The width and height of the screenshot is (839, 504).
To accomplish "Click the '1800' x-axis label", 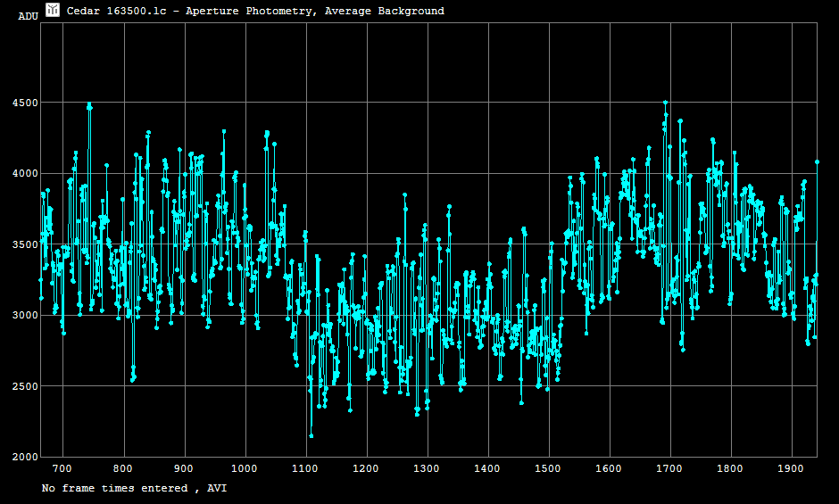I will [x=730, y=468].
